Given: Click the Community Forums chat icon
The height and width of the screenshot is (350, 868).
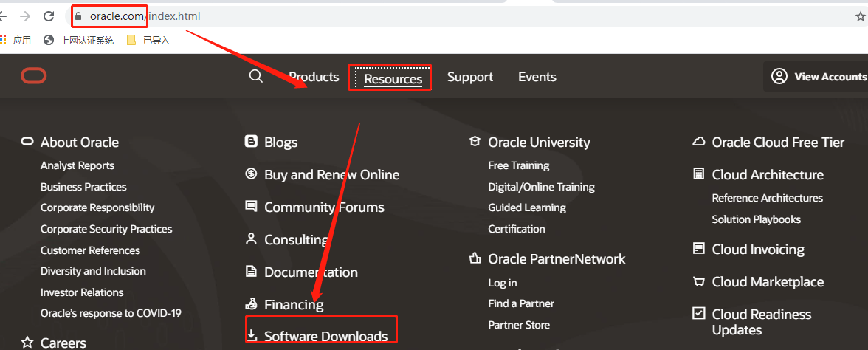Looking at the screenshot, I should click(x=251, y=207).
